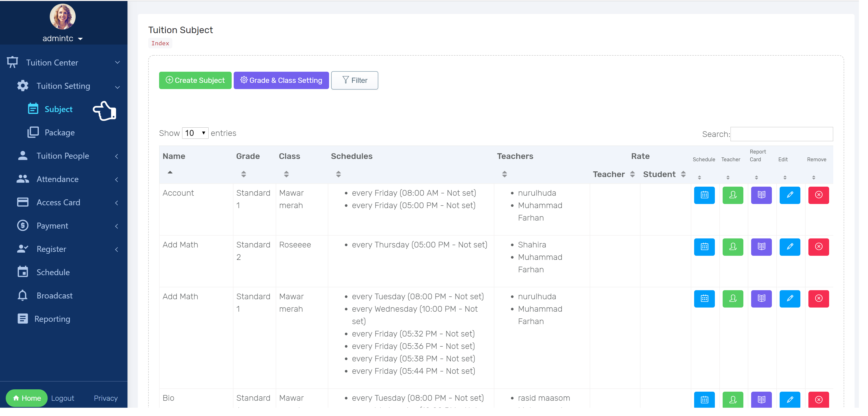Open teacher assignment for Add Math Mawar merah

tap(733, 299)
